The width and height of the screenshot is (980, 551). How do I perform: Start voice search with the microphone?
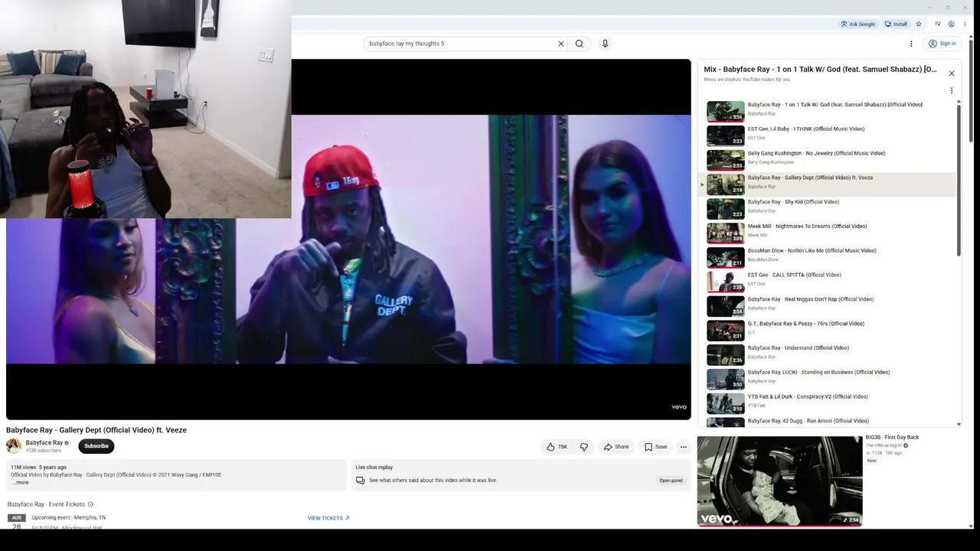[605, 44]
